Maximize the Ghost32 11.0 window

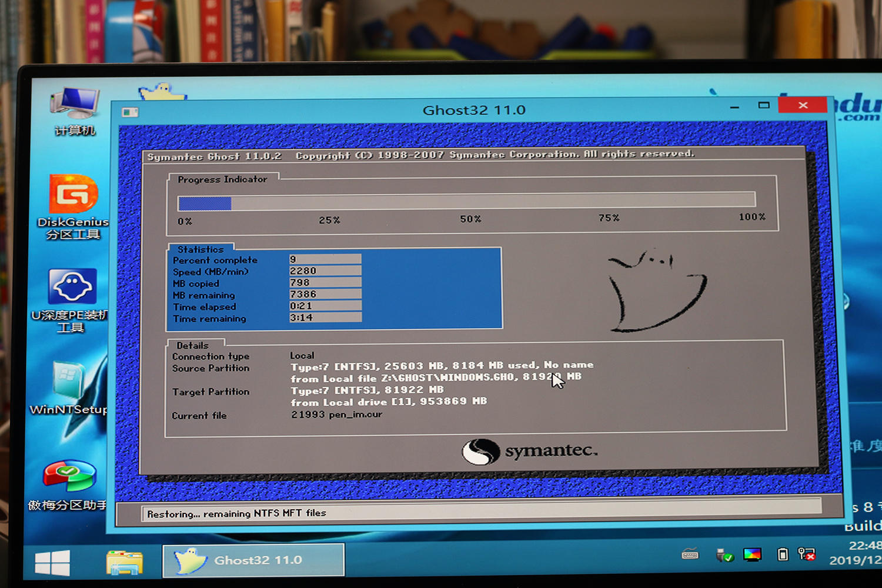(x=764, y=106)
